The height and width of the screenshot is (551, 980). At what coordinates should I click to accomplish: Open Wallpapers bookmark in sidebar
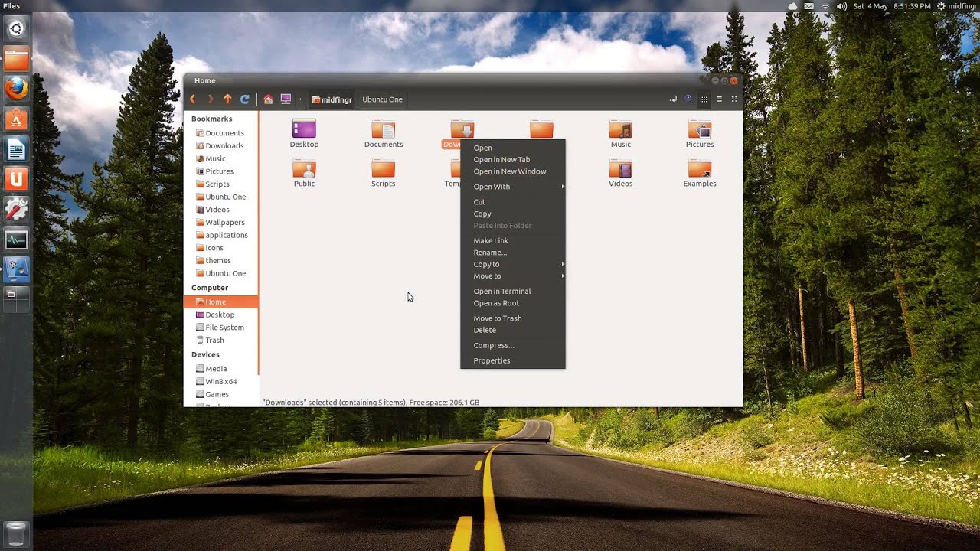point(220,222)
